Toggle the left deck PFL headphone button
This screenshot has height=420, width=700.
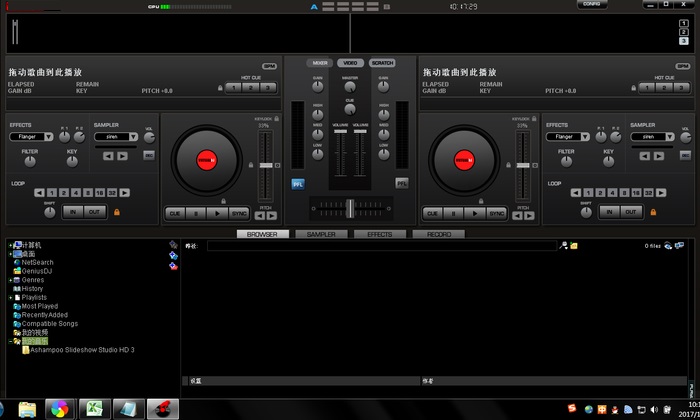pos(297,183)
